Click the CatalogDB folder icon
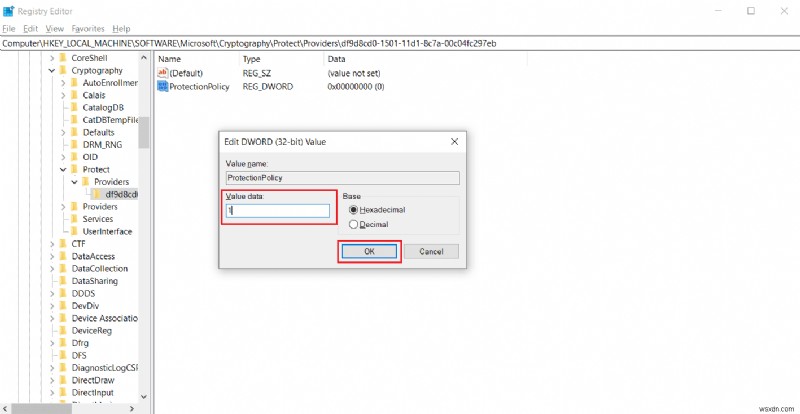This screenshot has height=414, width=800. pyautogui.click(x=74, y=108)
